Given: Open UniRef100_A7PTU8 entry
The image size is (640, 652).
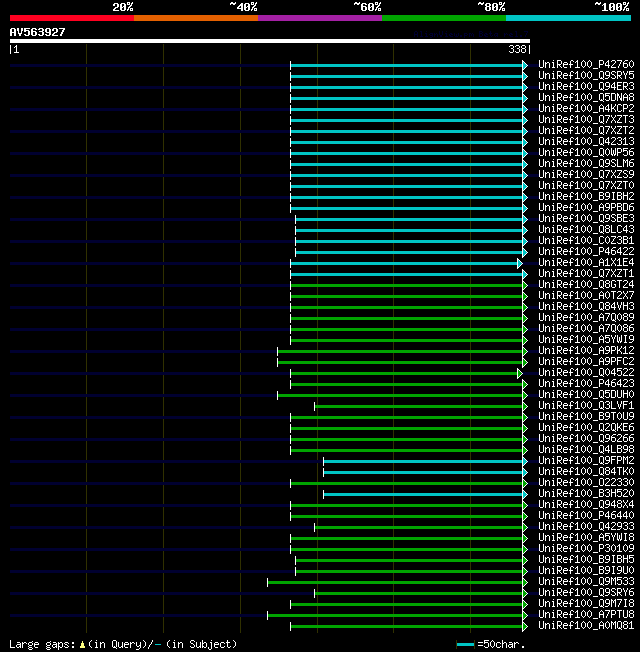Looking at the screenshot, I should 586,615.
